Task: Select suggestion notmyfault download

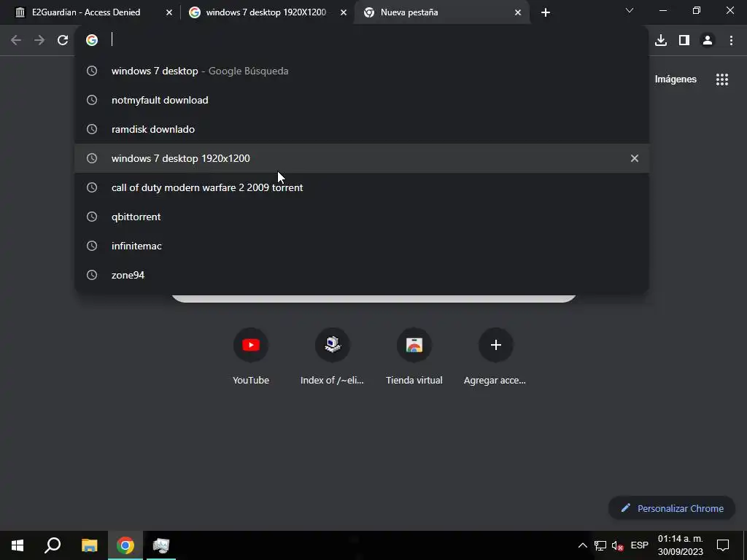Action: click(x=362, y=100)
